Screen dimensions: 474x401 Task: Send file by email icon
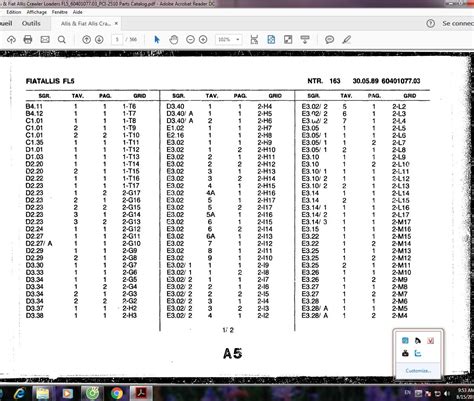[x=45, y=40]
